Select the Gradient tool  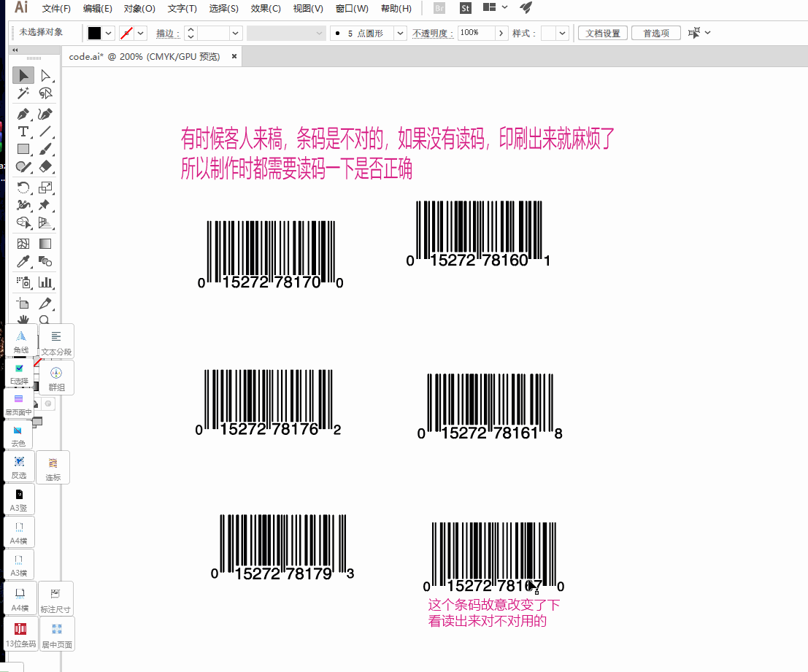[x=45, y=244]
